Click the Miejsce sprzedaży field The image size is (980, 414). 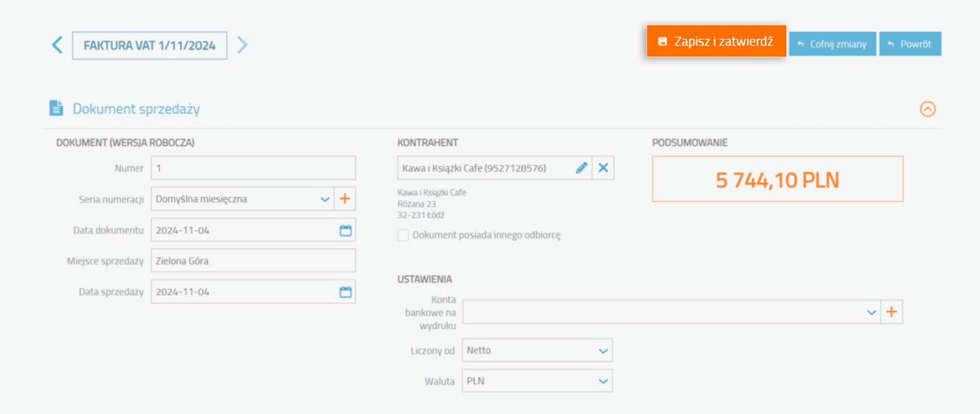click(253, 261)
